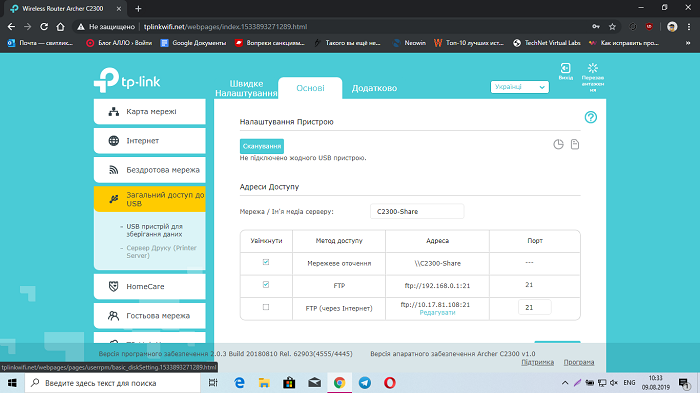Image resolution: width=700 pixels, height=393 pixels.
Task: Switch to the Швидке Налаштування tab
Action: pos(246,88)
